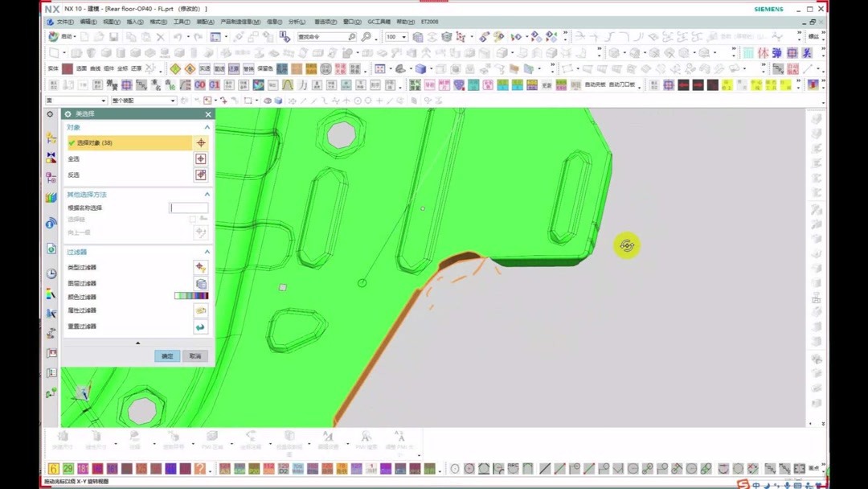Open the Layer Filter (图层过滤器) icon
Image resolution: width=868 pixels, height=489 pixels.
point(201,281)
